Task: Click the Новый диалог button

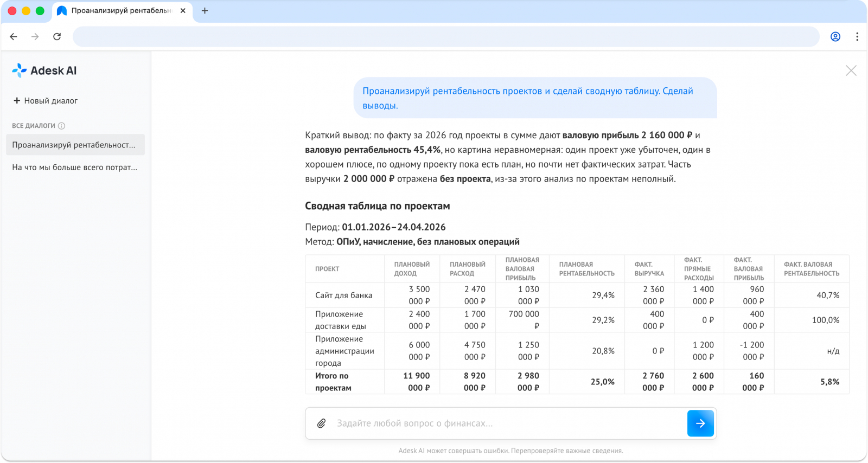Action: [x=46, y=100]
